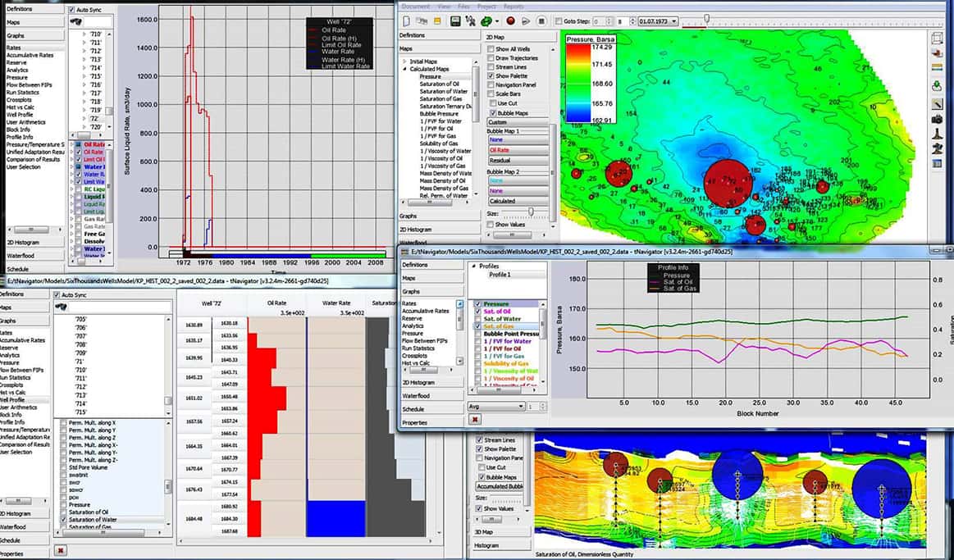Click the red X button in Profile window

pyautogui.click(x=475, y=419)
